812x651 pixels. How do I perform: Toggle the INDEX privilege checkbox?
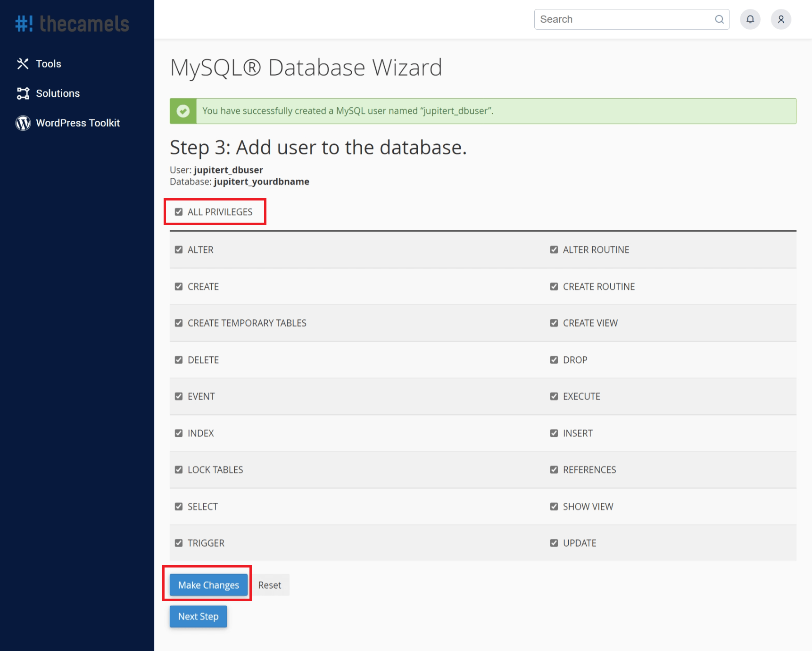tap(179, 433)
